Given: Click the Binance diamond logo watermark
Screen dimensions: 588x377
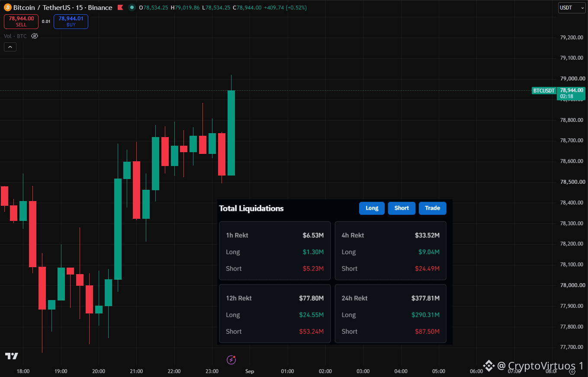Looking at the screenshot, I should tap(489, 366).
